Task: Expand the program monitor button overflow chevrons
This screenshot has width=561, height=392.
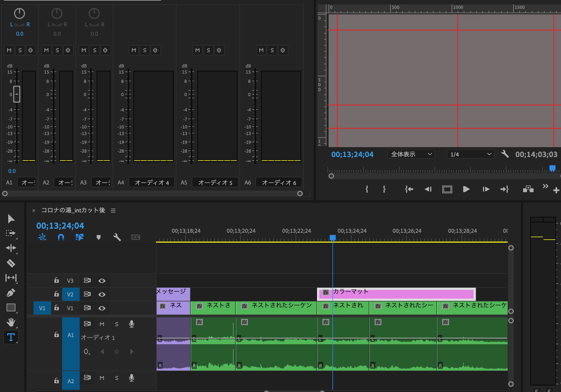Action: (x=545, y=186)
